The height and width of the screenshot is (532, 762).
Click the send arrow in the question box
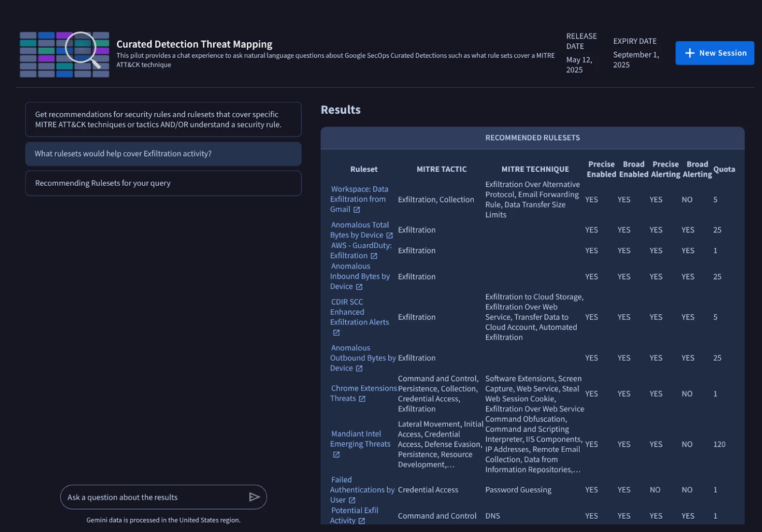click(x=254, y=497)
